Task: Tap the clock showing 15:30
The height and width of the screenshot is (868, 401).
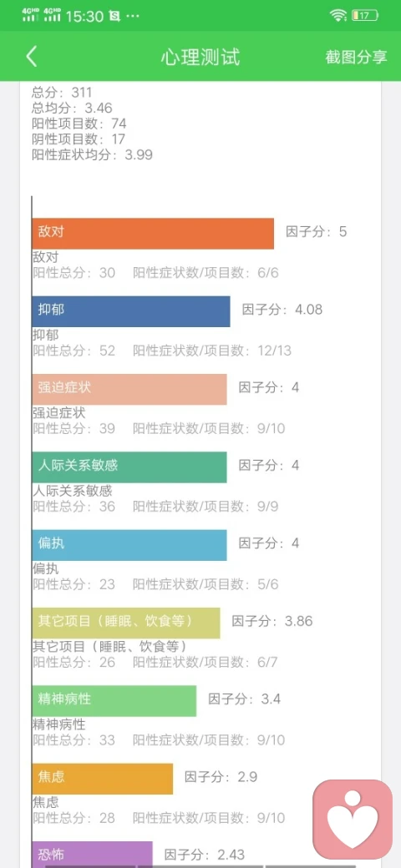Action: pos(84,16)
